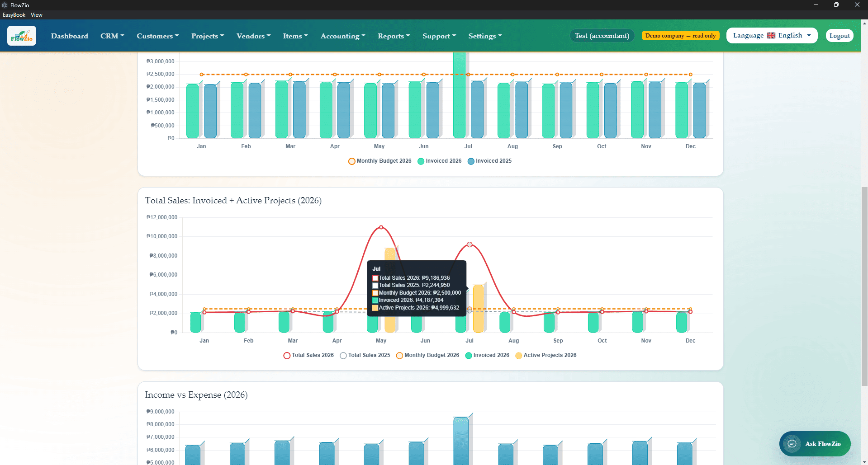
Task: Open the Ask FlowZio chat bubble icon
Action: 792,444
